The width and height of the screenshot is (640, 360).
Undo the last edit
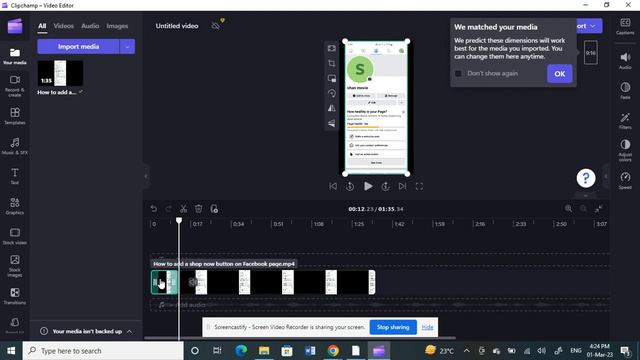[153, 209]
